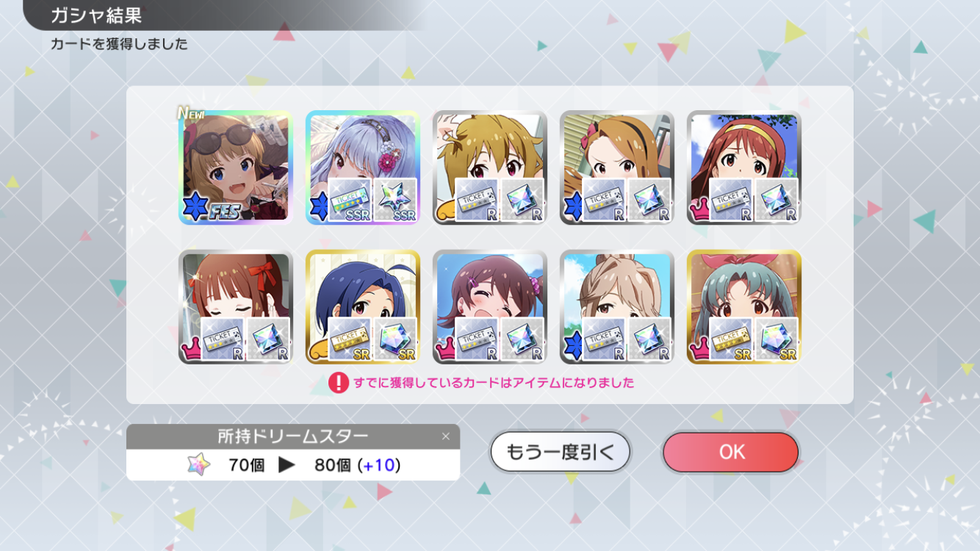Open the red-haired girl with yellow headband card

pos(744,168)
